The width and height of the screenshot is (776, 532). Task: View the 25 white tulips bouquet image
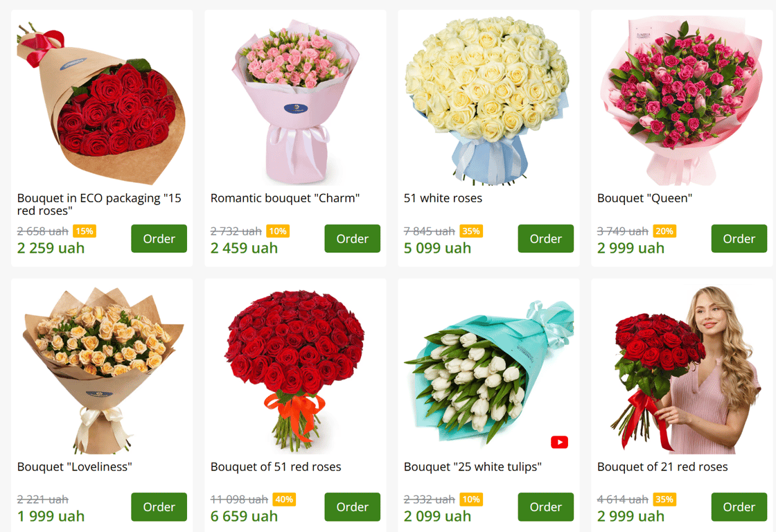tap(488, 370)
